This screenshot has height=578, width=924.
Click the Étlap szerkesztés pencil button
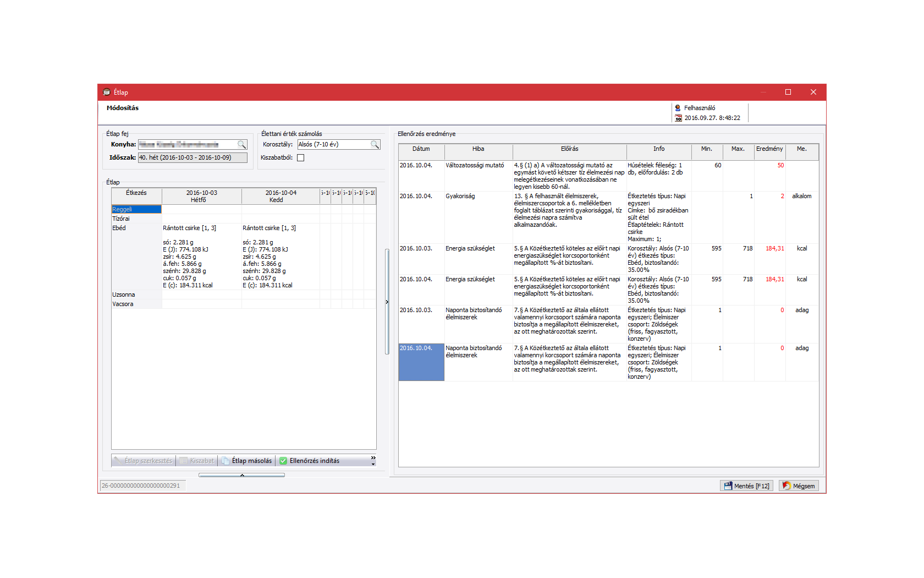pyautogui.click(x=144, y=461)
